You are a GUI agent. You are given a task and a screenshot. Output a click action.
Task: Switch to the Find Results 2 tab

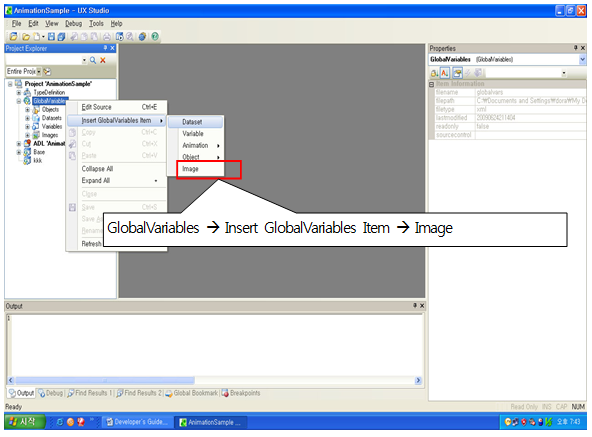139,393
